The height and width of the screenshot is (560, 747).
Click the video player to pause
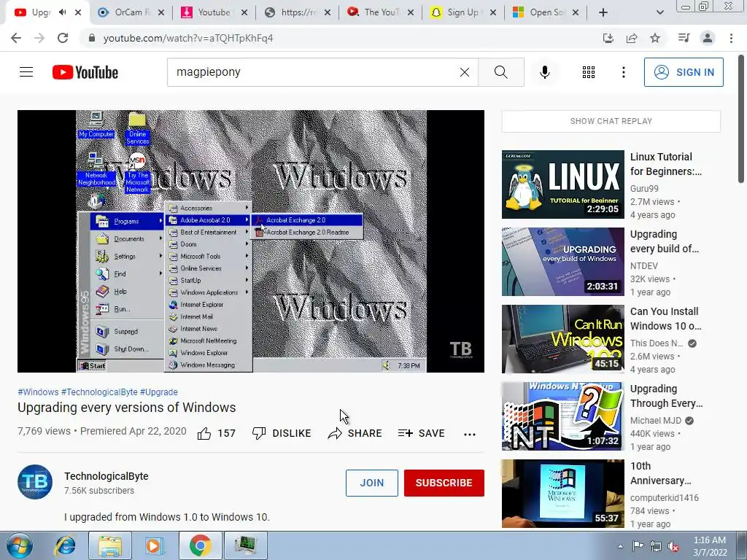coord(251,241)
